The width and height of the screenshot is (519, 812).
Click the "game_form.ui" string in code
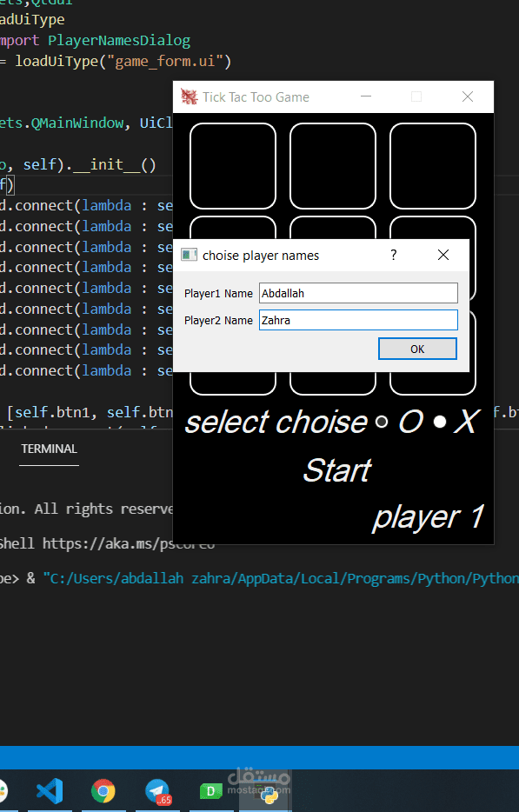(x=164, y=61)
